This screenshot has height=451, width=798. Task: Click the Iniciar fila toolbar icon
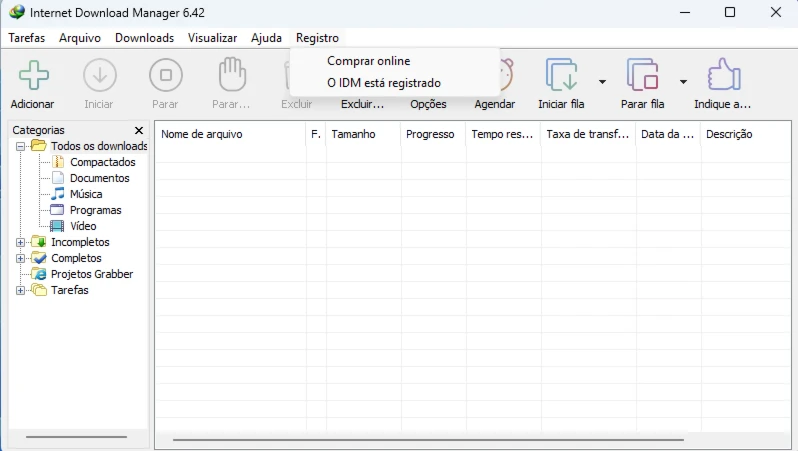coord(561,76)
